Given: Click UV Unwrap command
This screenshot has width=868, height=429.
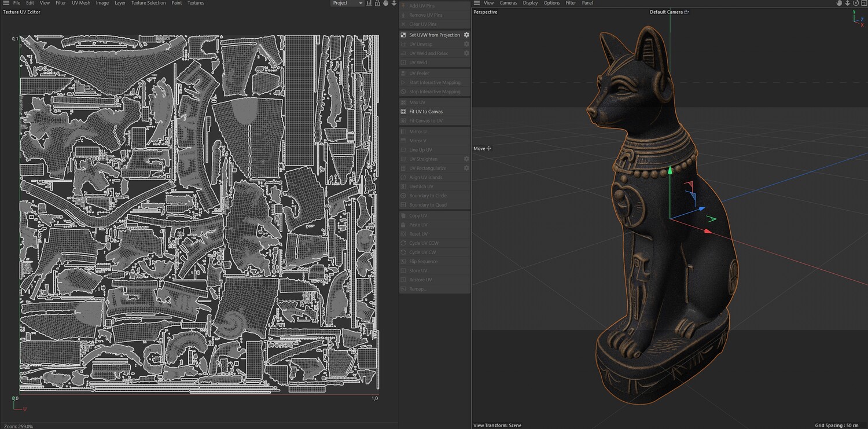Looking at the screenshot, I should click(421, 44).
